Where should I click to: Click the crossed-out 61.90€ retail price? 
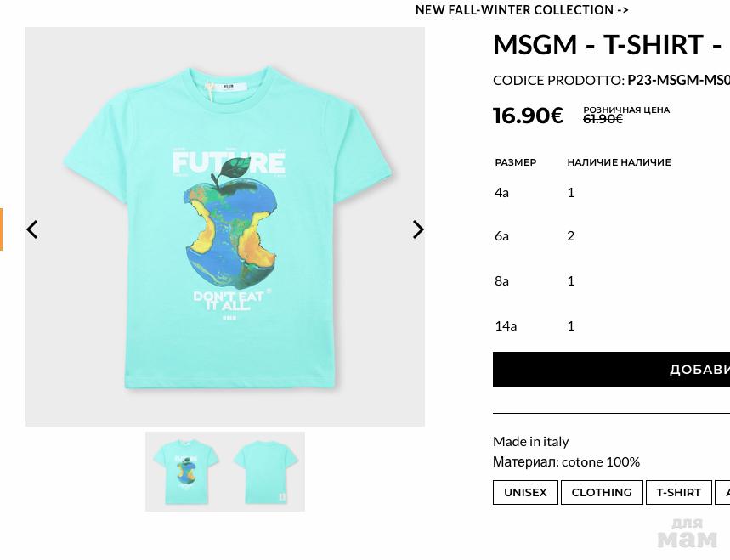[x=603, y=119]
